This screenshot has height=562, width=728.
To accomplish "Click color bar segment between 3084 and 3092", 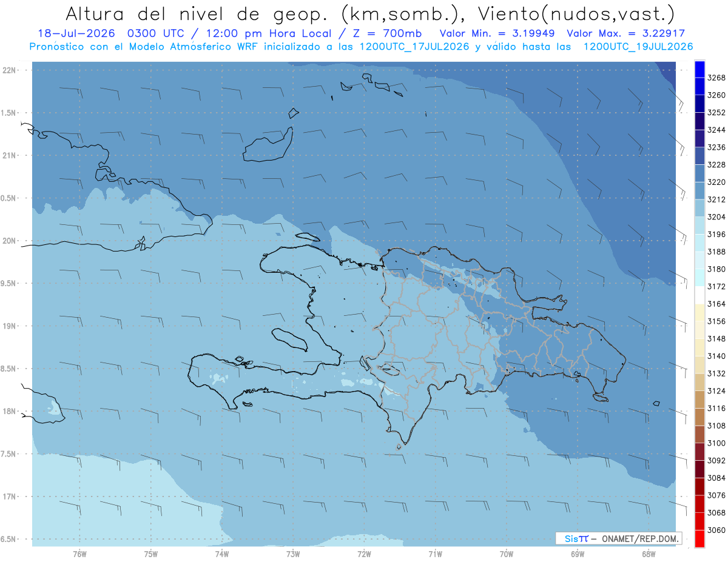I will [699, 469].
